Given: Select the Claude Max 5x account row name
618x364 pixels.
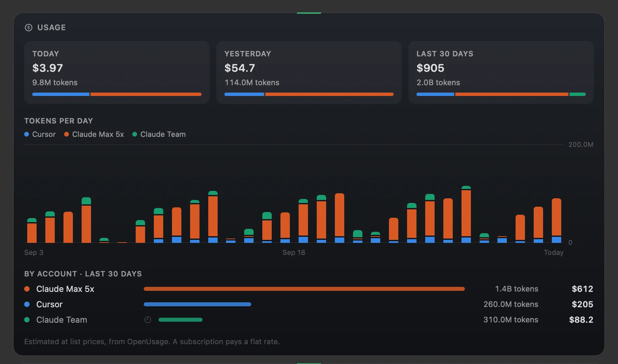Looking at the screenshot, I should (x=65, y=289).
